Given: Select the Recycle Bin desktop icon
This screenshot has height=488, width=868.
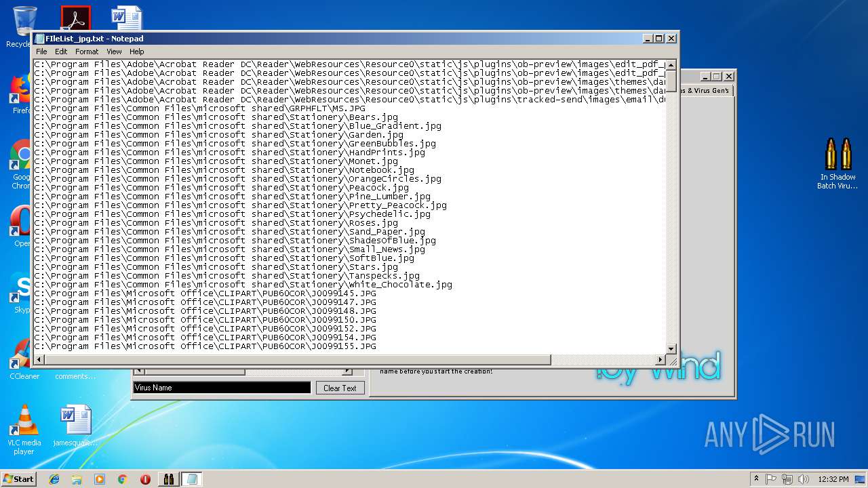Looking at the screenshot, I should point(24,27).
